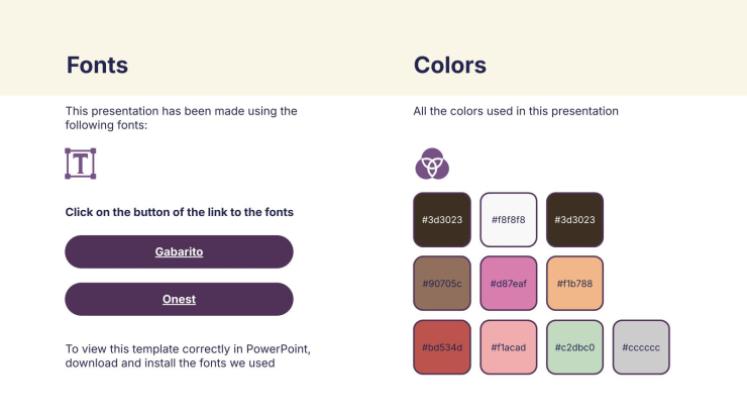Click the #d87eaf pink color swatch
This screenshot has width=747, height=420.
(x=508, y=283)
